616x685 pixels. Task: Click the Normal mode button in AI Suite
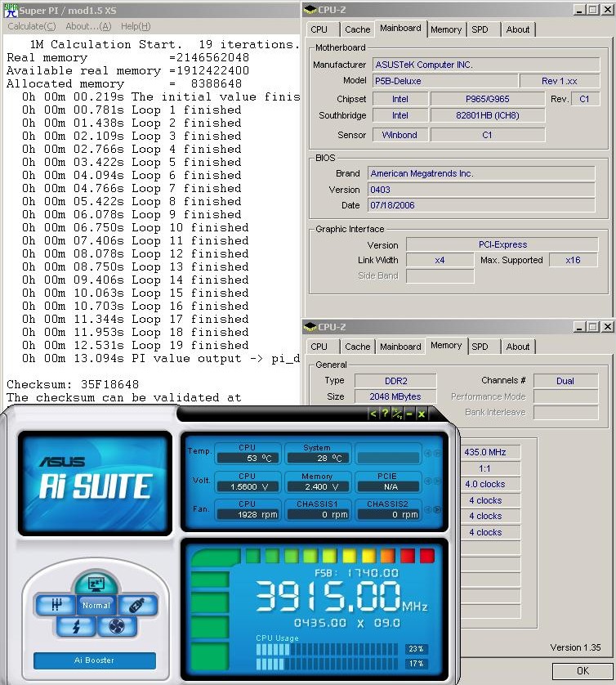[x=96, y=605]
